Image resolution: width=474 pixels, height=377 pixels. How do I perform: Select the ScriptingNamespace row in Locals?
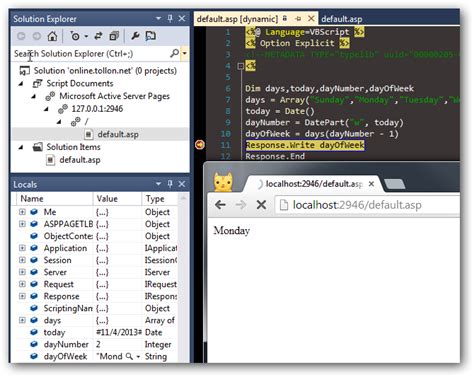[97, 308]
